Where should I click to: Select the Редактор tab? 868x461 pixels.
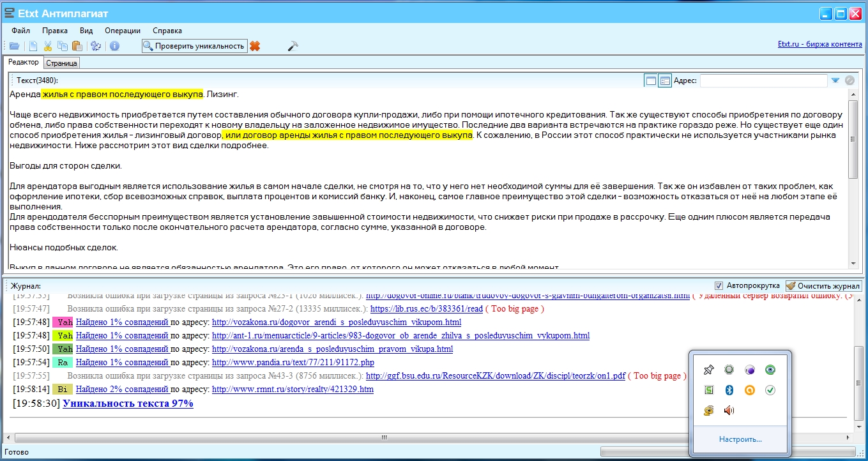click(24, 63)
